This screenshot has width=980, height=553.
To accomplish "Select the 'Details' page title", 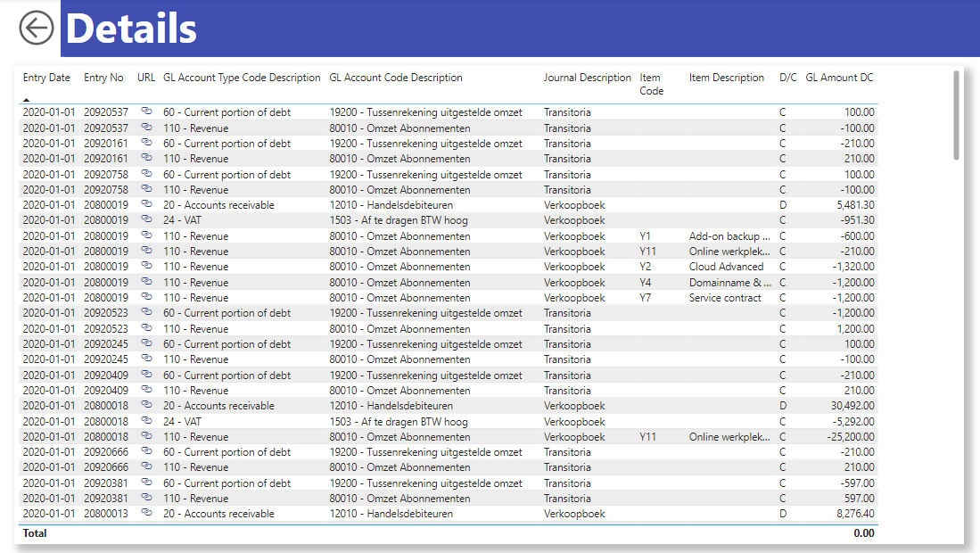I will (x=131, y=29).
